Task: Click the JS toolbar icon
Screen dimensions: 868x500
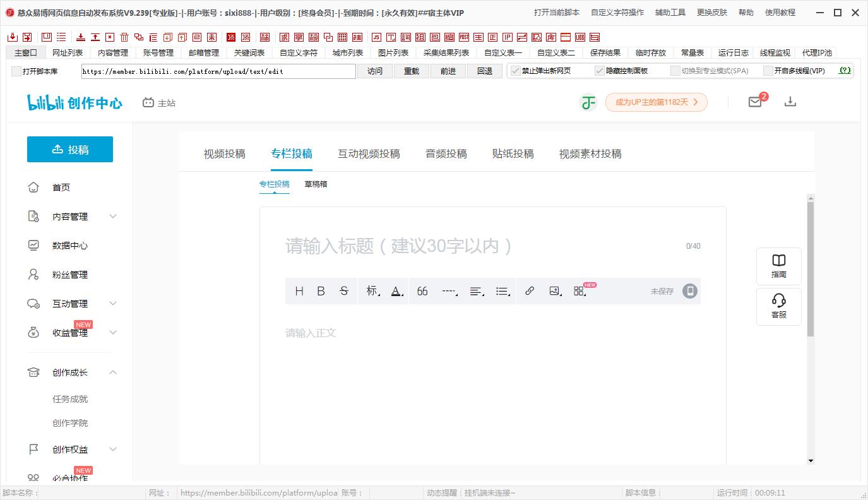Action: tap(376, 37)
